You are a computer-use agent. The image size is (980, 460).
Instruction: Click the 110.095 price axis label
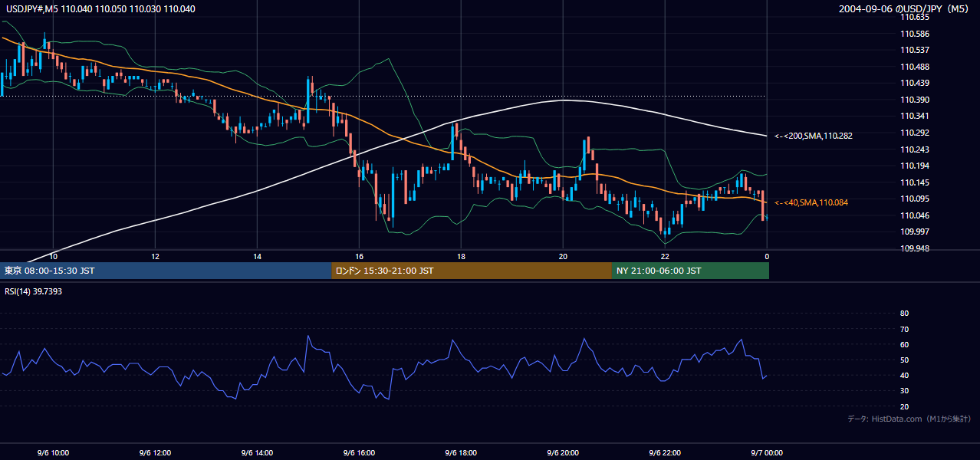point(914,199)
